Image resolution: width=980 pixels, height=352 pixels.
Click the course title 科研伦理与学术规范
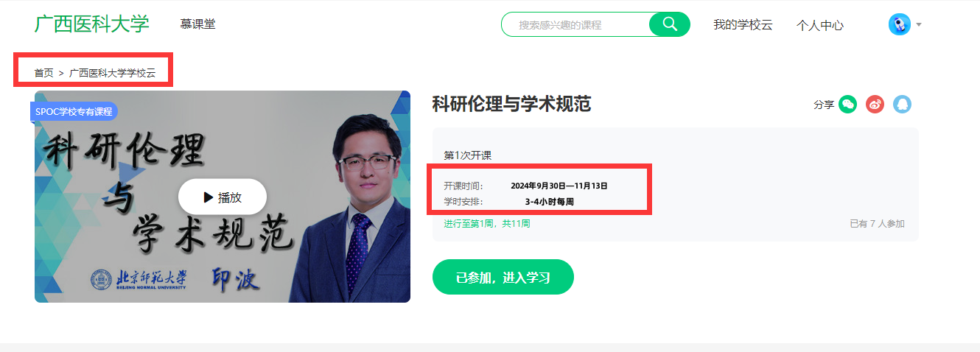click(x=511, y=104)
